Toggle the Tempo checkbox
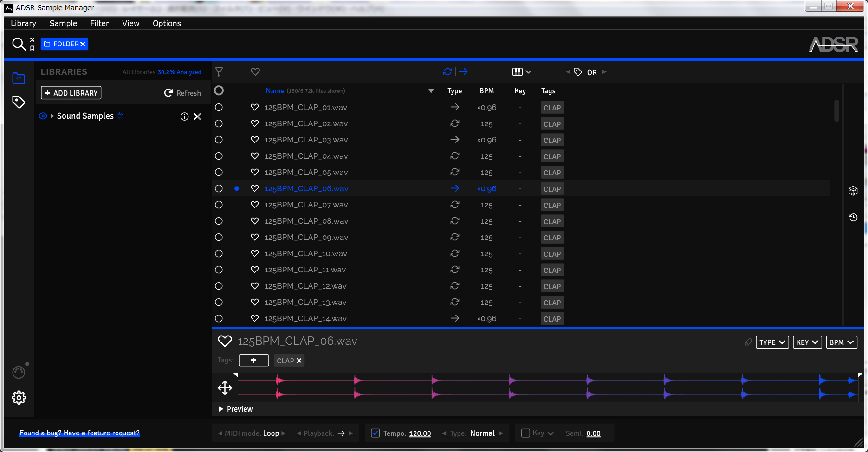The height and width of the screenshot is (452, 868). click(x=376, y=433)
